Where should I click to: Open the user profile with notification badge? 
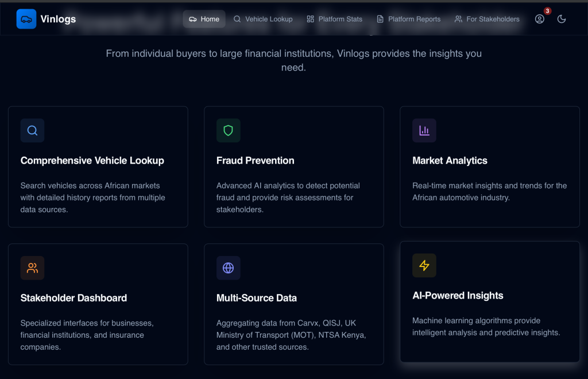pyautogui.click(x=539, y=19)
